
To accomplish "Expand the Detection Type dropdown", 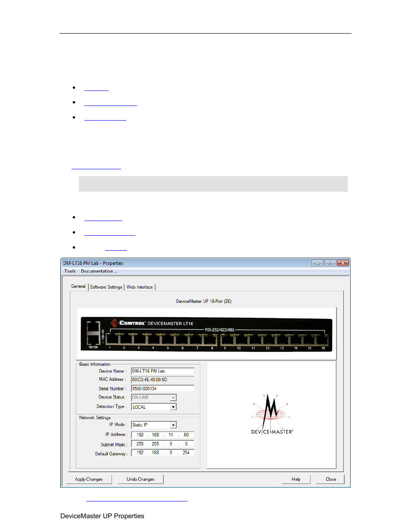I will point(173,407).
